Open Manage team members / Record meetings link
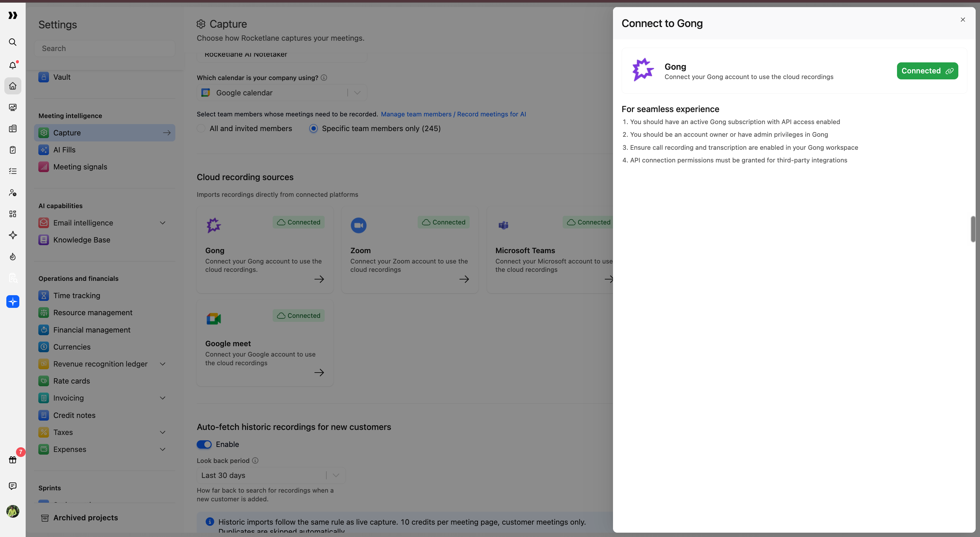Image resolution: width=980 pixels, height=537 pixels. click(x=453, y=114)
